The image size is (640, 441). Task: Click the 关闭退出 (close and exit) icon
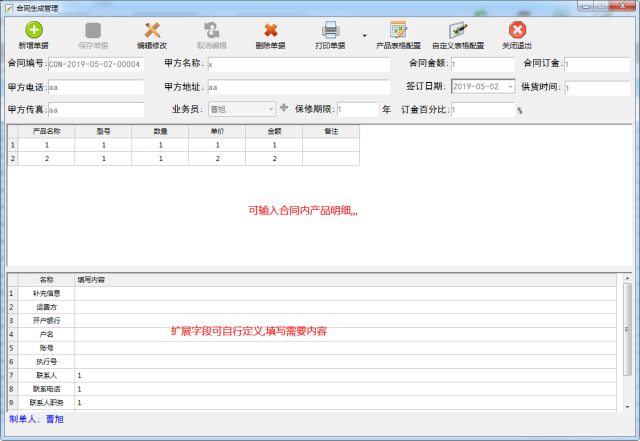(x=517, y=31)
